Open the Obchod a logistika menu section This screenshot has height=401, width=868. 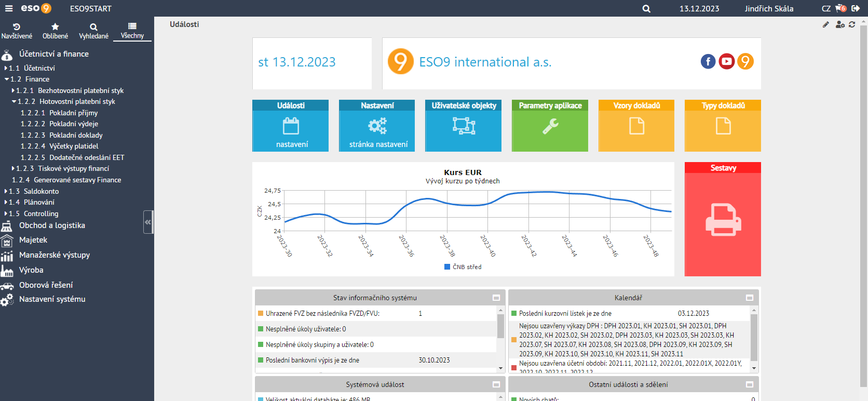pyautogui.click(x=52, y=225)
